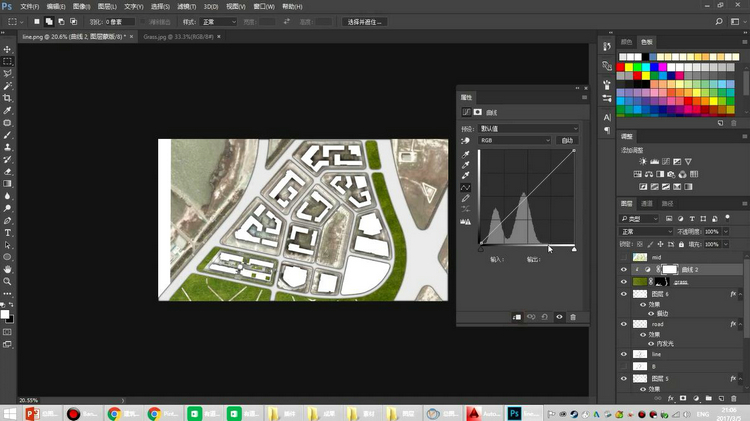The height and width of the screenshot is (421, 750).
Task: Hide the 图层 6 layer
Action: [x=624, y=294]
